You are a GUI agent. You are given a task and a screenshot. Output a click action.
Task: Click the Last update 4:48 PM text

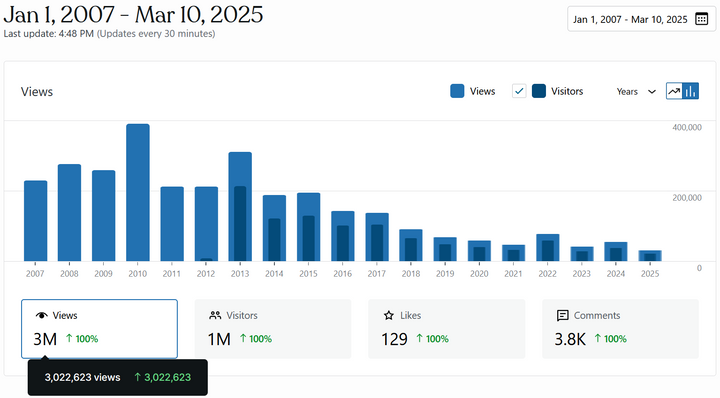pos(49,34)
